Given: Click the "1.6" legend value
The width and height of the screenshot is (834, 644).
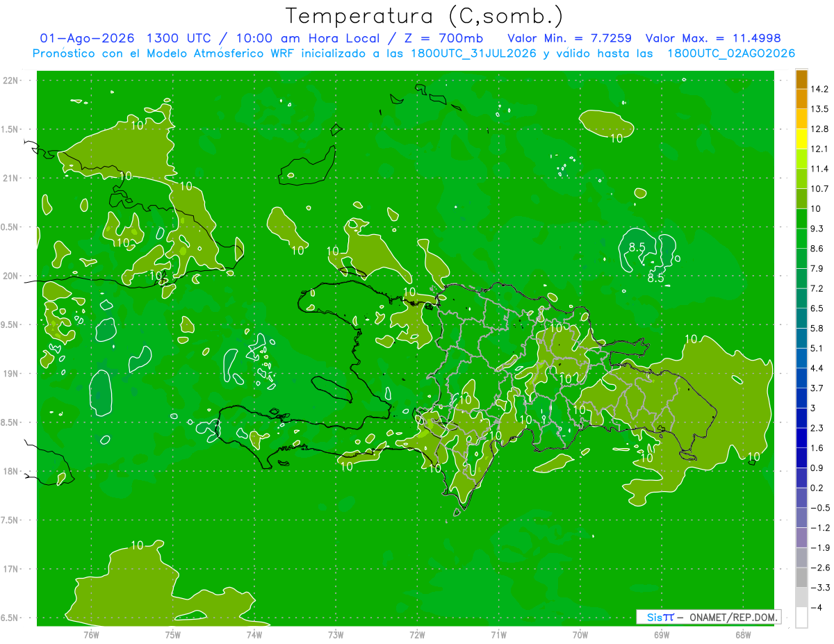Looking at the screenshot, I should (x=817, y=447).
